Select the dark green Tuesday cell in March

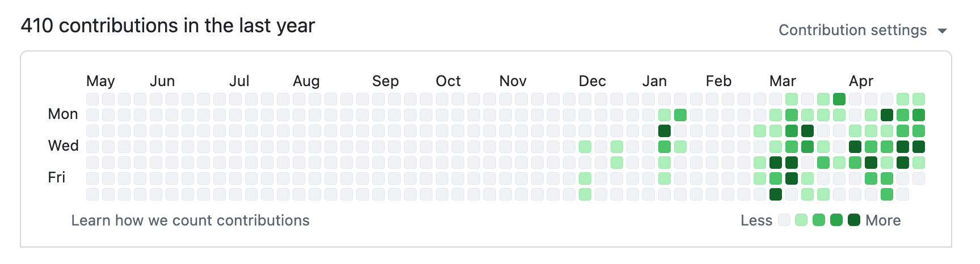(807, 131)
